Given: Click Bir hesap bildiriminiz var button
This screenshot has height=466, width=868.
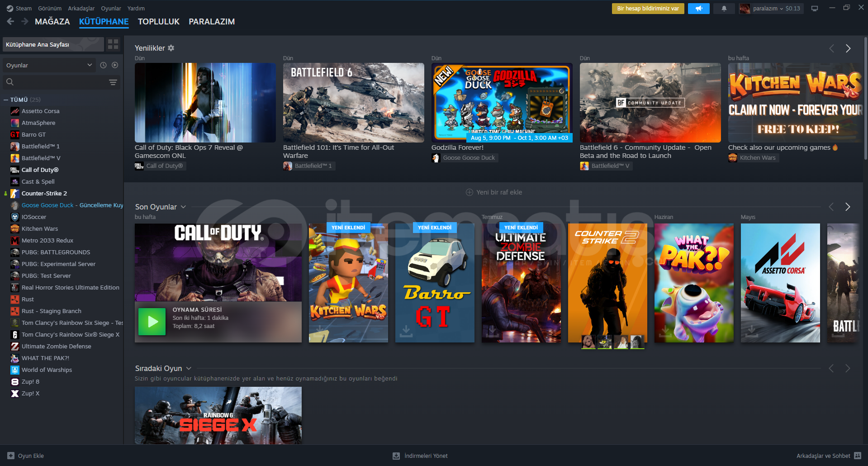Looking at the screenshot, I should point(648,9).
